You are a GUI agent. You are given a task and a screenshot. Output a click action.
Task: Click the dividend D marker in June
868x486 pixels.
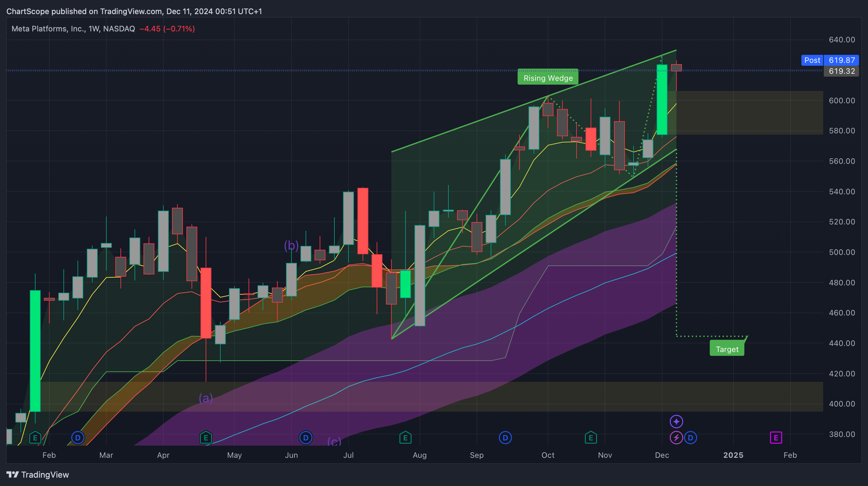[306, 438]
